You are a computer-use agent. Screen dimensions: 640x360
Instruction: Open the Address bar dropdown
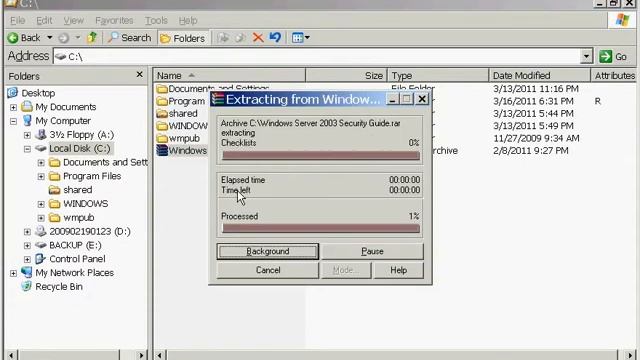point(586,56)
